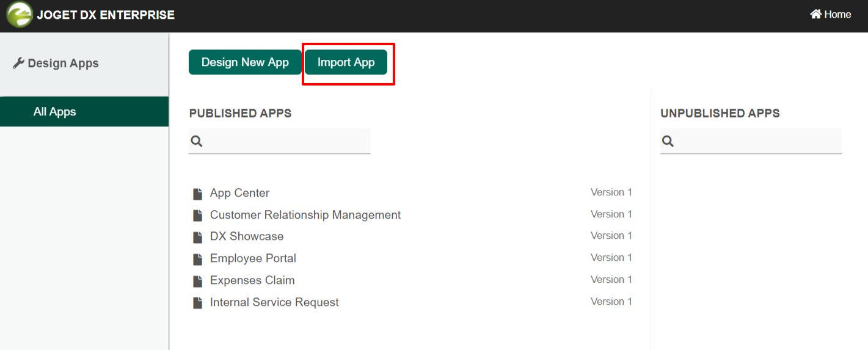The width and height of the screenshot is (868, 350).
Task: Open the Customer Relationship Management app
Action: [x=305, y=215]
